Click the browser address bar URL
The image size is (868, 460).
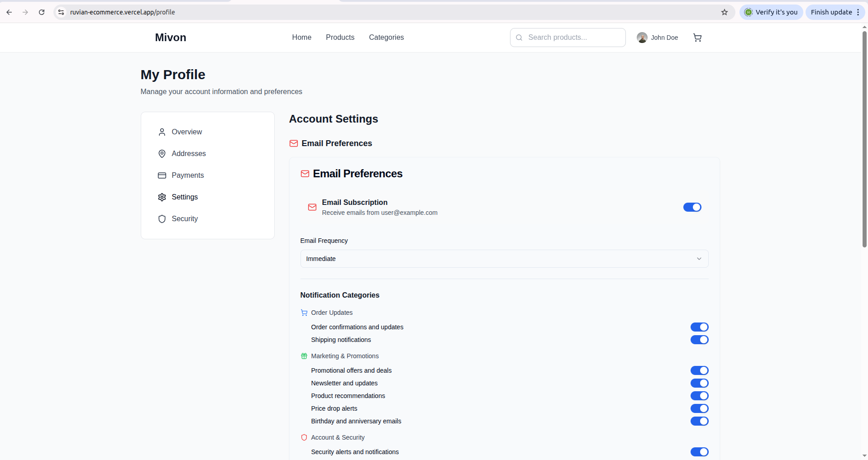point(123,12)
